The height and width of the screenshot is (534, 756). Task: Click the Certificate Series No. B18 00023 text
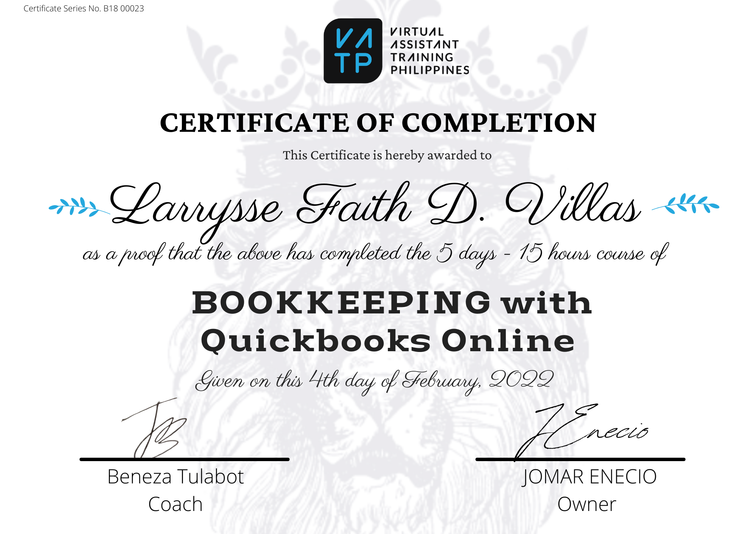point(83,8)
